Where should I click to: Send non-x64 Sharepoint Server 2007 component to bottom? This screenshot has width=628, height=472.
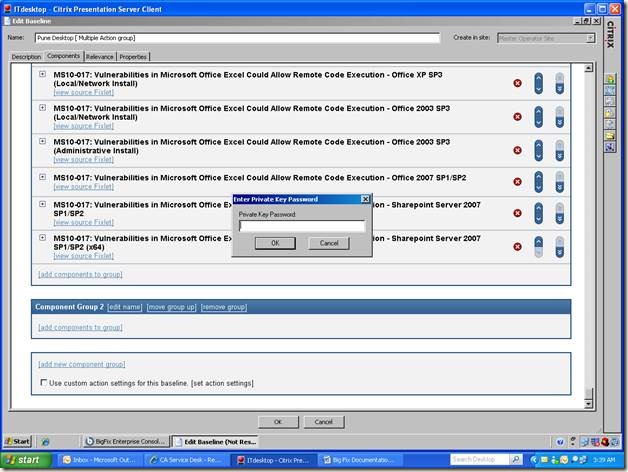[560, 219]
